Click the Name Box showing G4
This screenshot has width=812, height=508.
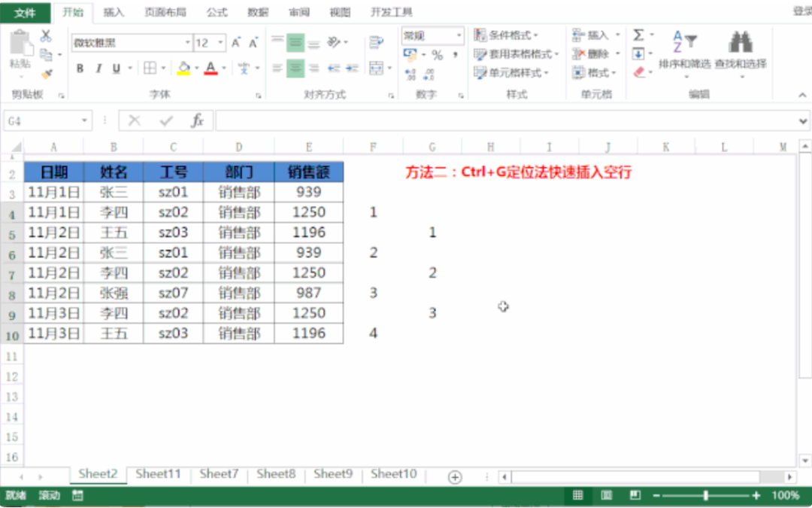[x=47, y=120]
